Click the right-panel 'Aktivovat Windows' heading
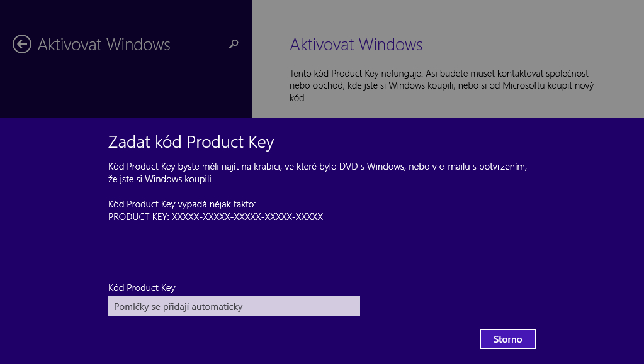This screenshot has height=364, width=644. (356, 44)
